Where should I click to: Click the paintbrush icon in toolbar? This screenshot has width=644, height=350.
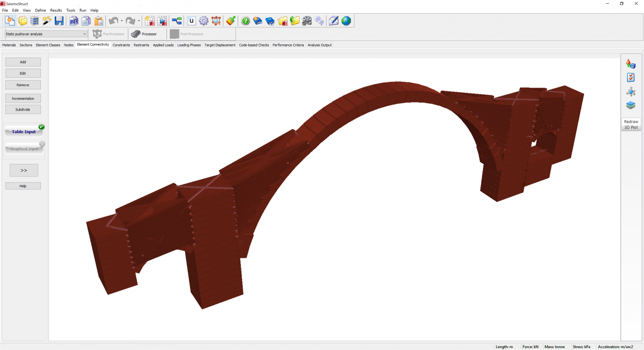pyautogui.click(x=231, y=21)
